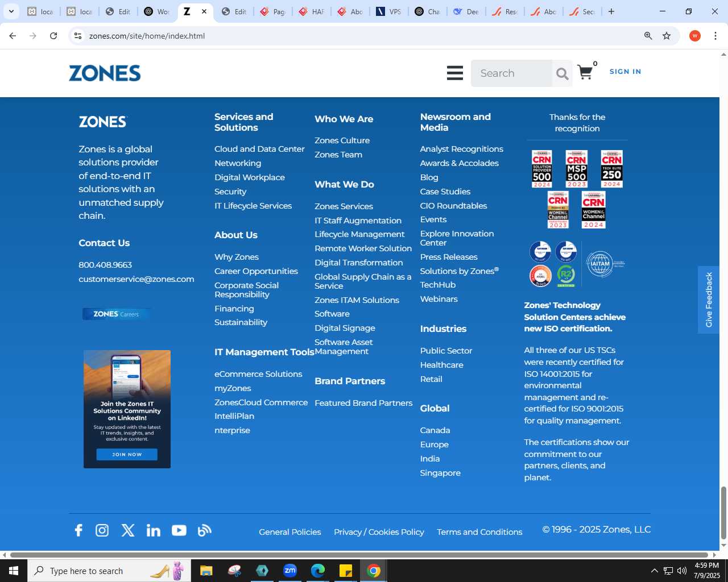Screen dimensions: 728x582
Task: Switch to the Secu tab
Action: click(x=582, y=11)
